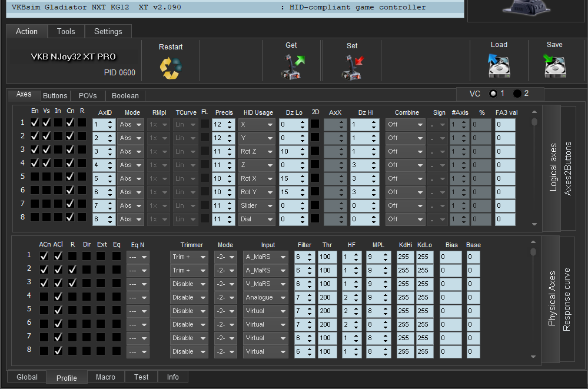Click down arrow of physical axes scrollbar
The image size is (588, 389).
click(x=533, y=357)
